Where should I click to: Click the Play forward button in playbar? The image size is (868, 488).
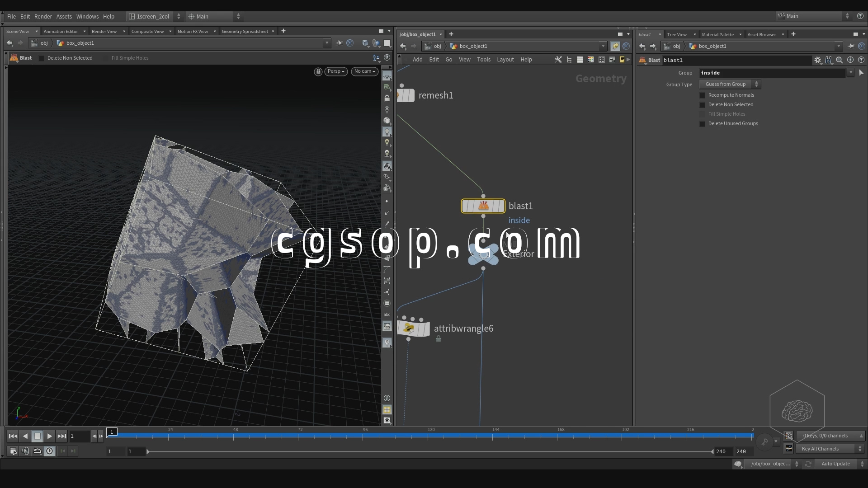(x=50, y=436)
